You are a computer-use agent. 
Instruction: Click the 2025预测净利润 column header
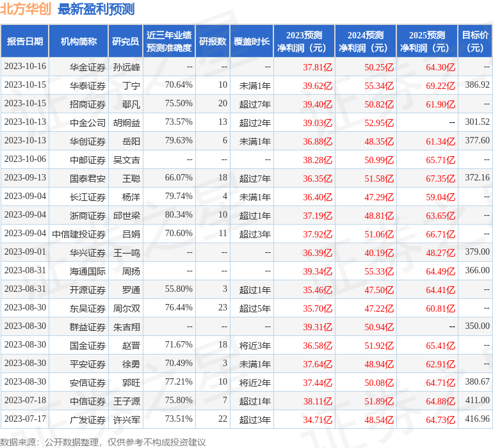[427, 41]
